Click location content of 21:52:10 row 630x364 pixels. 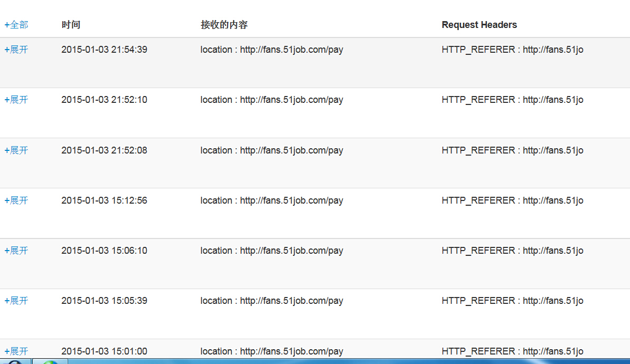272,100
